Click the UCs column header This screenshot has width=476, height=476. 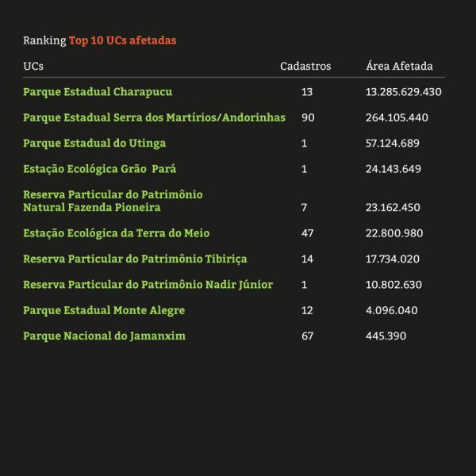point(33,66)
